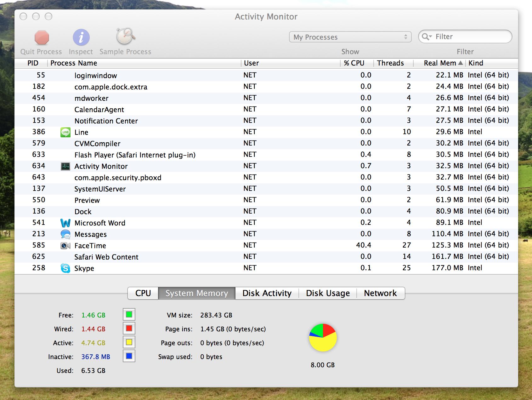
Task: Click Skype's 177.0 MB memory value
Action: click(x=447, y=268)
